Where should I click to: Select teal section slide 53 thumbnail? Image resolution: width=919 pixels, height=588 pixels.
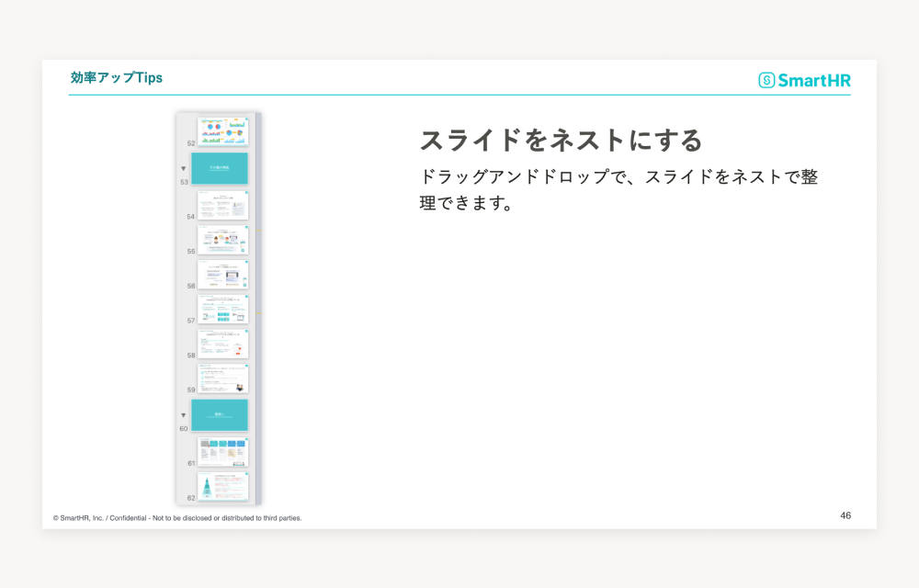click(220, 168)
